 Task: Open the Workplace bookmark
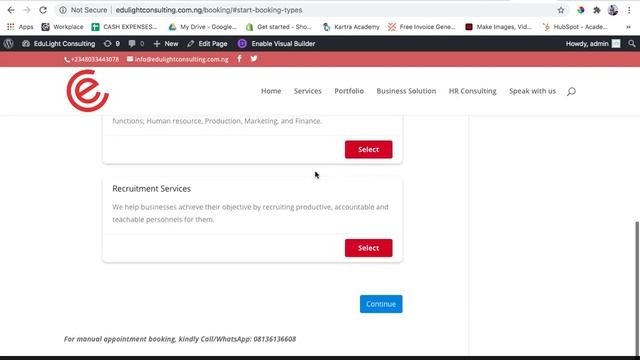click(62, 27)
